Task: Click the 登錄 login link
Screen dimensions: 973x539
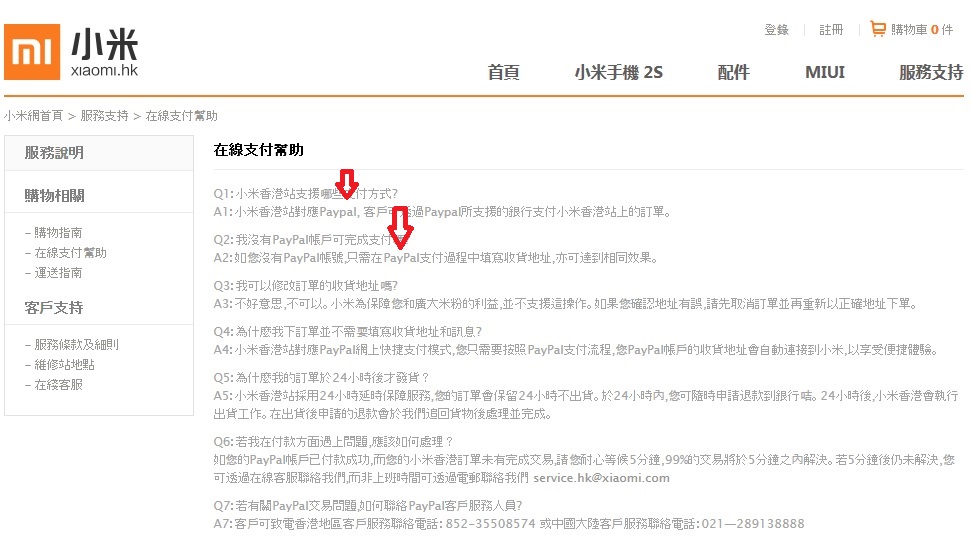Action: tap(776, 30)
